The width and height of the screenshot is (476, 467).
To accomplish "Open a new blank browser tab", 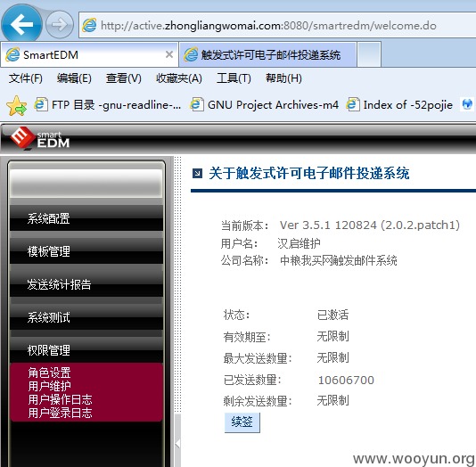I will click(369, 55).
